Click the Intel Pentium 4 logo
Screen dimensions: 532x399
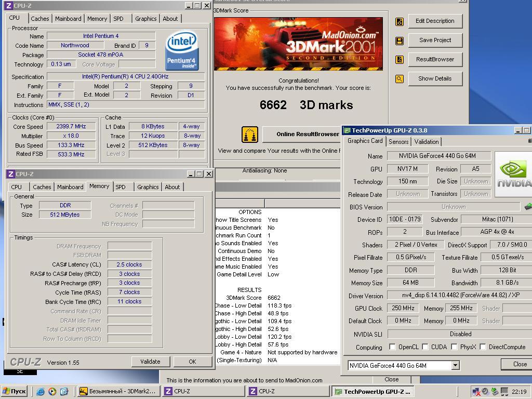coord(181,51)
